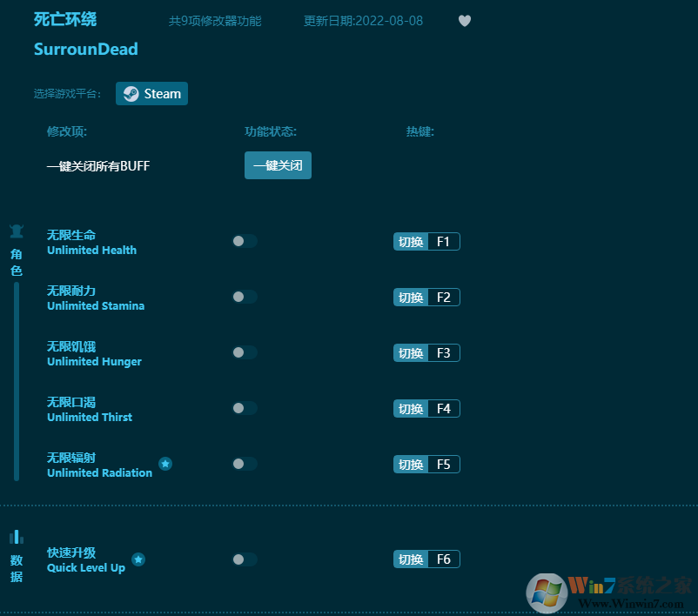
Task: Click the star badge beside Unlimited Radiation
Action: [x=165, y=463]
